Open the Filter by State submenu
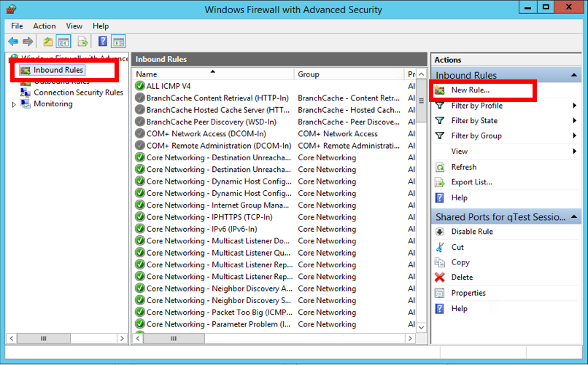Image resolution: width=588 pixels, height=365 pixels. (x=474, y=121)
